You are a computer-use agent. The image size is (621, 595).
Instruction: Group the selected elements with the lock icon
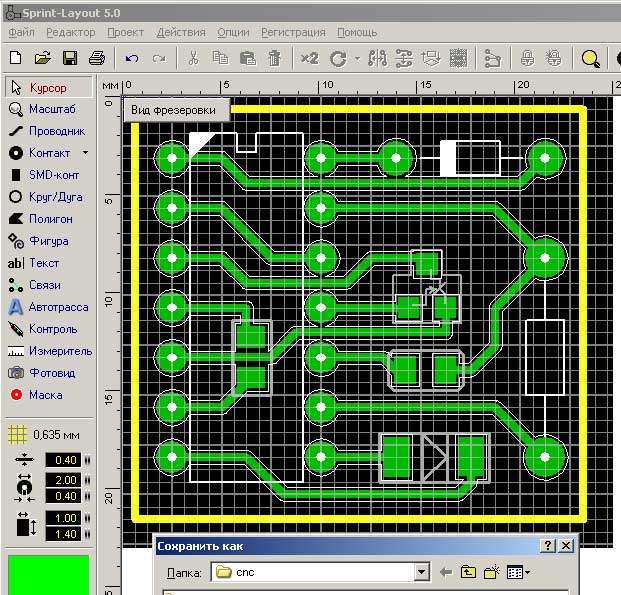(527, 58)
